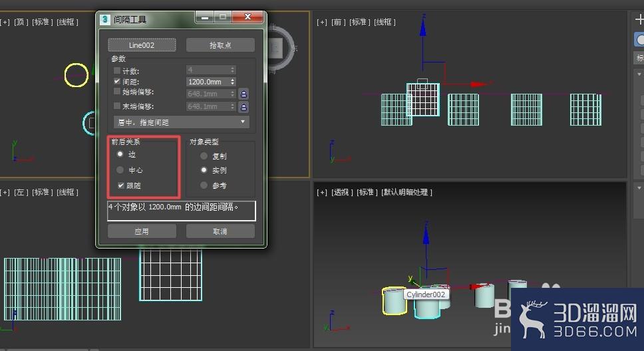Click the spacing result status text box

coord(182,211)
